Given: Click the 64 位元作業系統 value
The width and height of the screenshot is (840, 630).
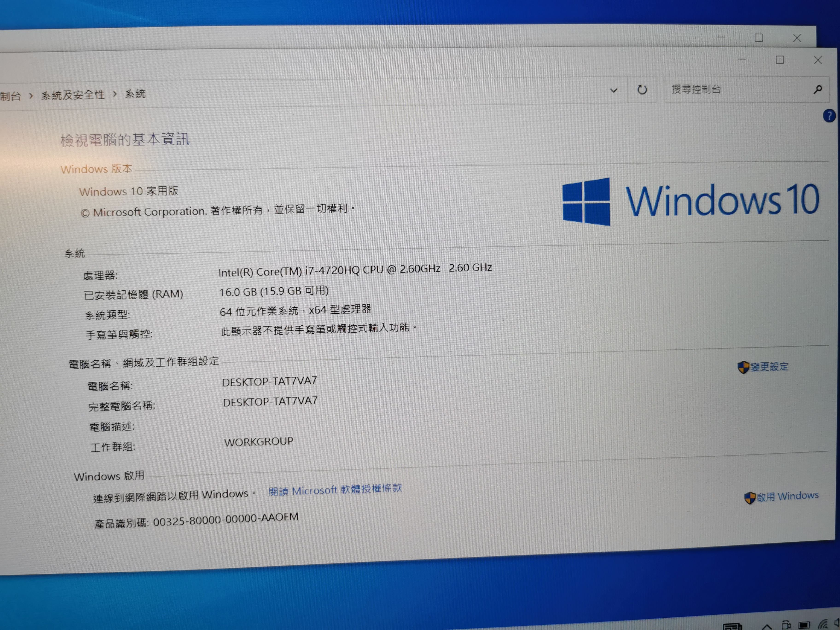Looking at the screenshot, I should (x=295, y=310).
